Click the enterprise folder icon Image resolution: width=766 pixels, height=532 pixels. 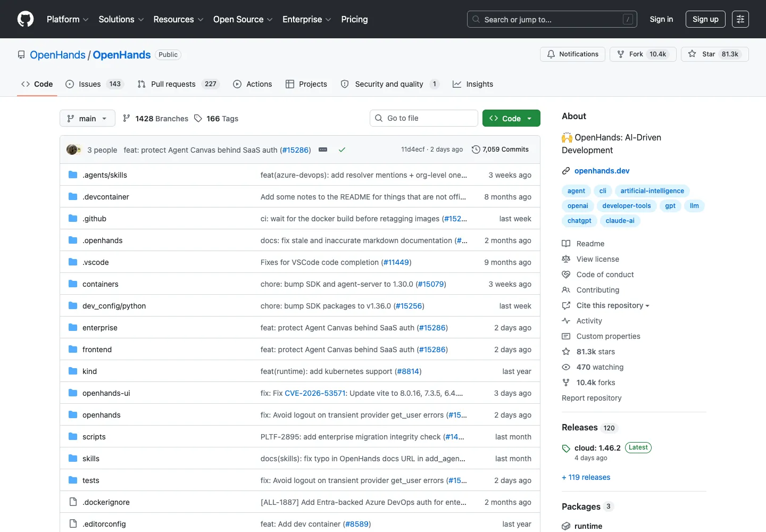(x=73, y=327)
